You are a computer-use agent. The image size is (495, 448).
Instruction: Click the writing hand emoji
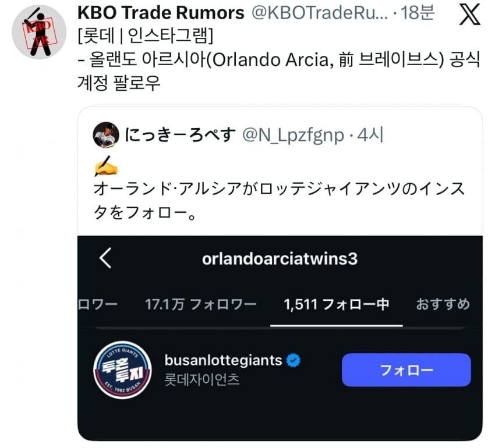106,166
